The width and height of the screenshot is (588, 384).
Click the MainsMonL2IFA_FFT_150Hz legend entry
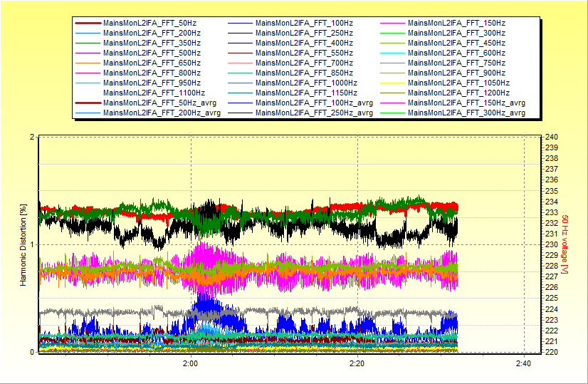click(x=456, y=24)
